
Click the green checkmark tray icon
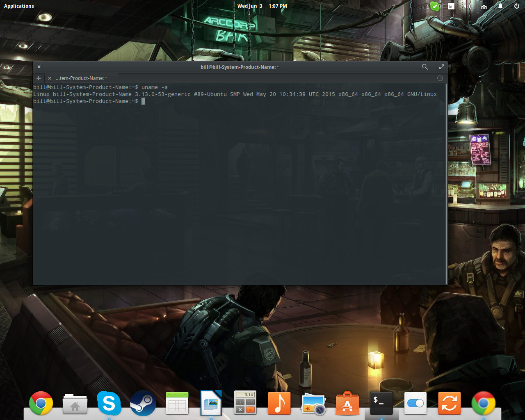(x=435, y=6)
